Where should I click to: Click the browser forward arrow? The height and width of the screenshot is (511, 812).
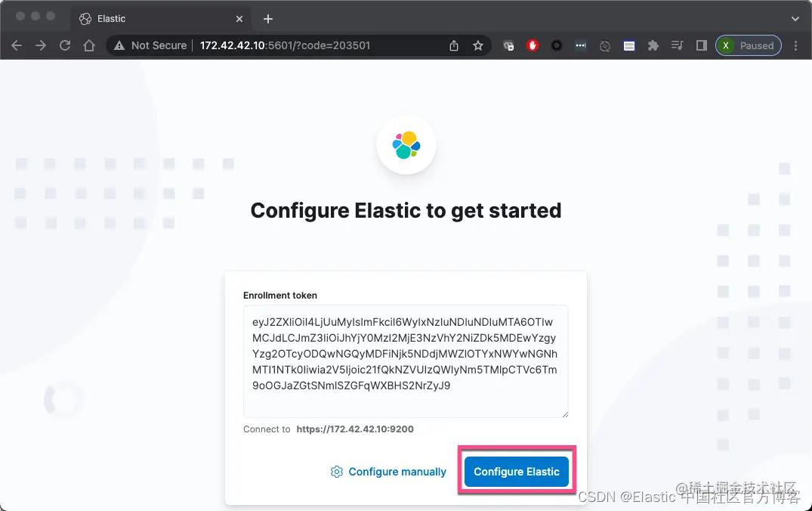point(40,45)
